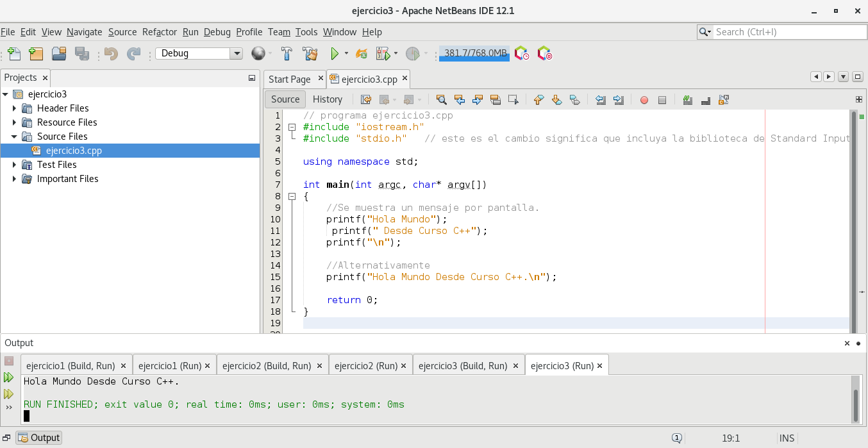This screenshot has width=868, height=448.
Task: Run the project with green play icon
Action: [x=334, y=54]
